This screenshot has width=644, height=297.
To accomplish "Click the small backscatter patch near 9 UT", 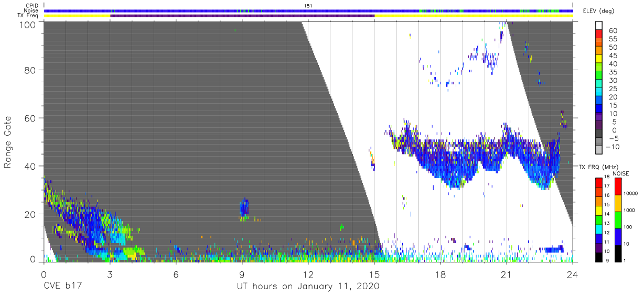I will pos(244,209).
